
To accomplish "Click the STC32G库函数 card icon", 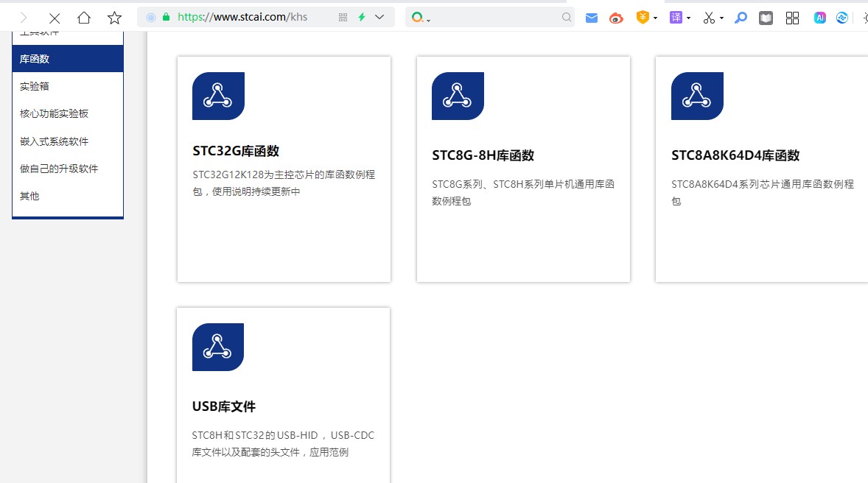I will click(x=218, y=96).
